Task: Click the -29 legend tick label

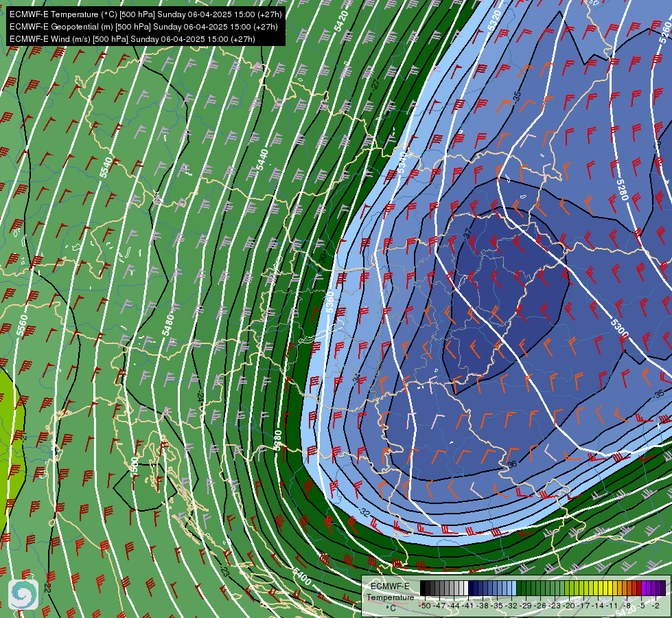Action: tap(526, 606)
